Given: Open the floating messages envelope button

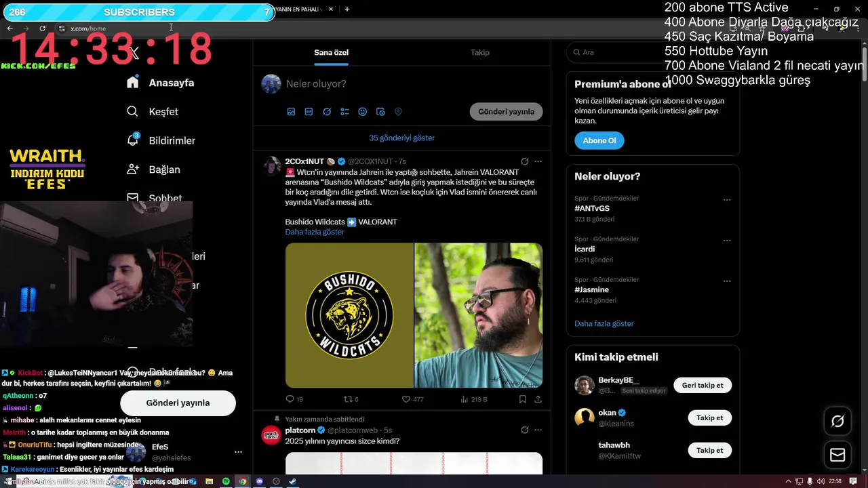Looking at the screenshot, I should point(837,455).
